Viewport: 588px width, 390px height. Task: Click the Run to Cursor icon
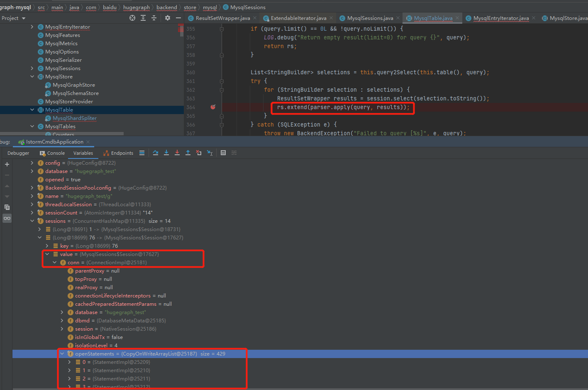(210, 153)
